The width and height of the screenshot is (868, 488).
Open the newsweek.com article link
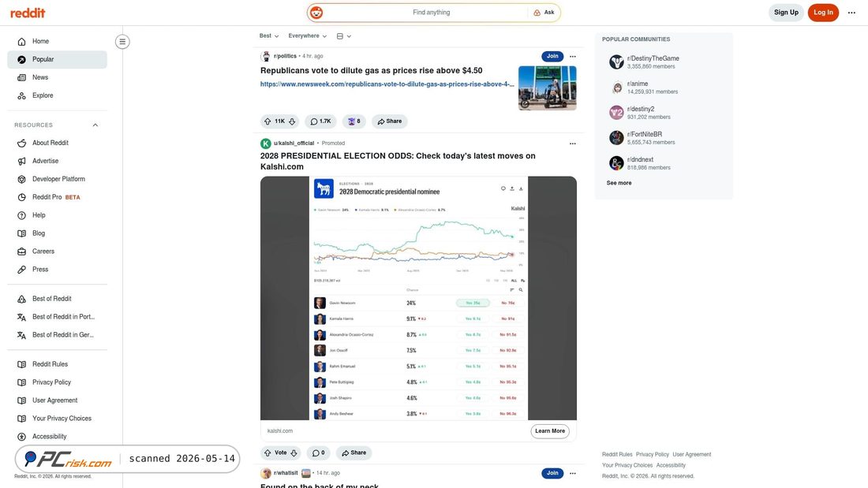[387, 84]
